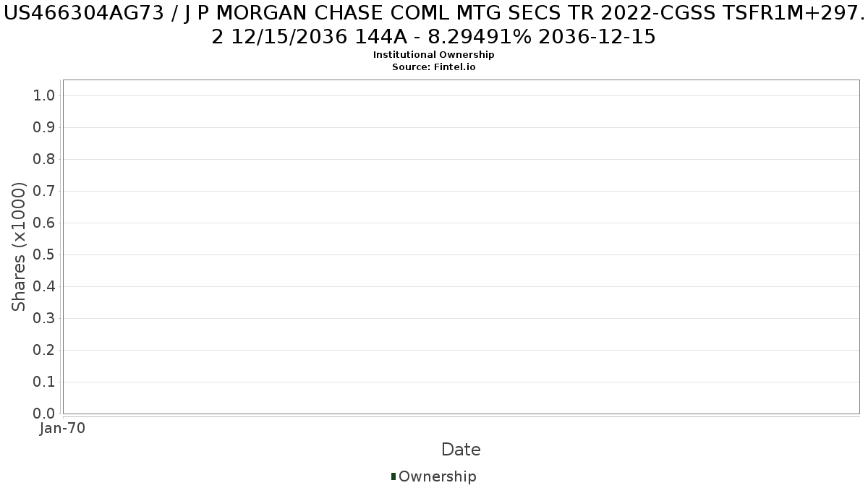The image size is (868, 488).
Task: Click the 0.4 y-axis label
Action: coord(44,287)
